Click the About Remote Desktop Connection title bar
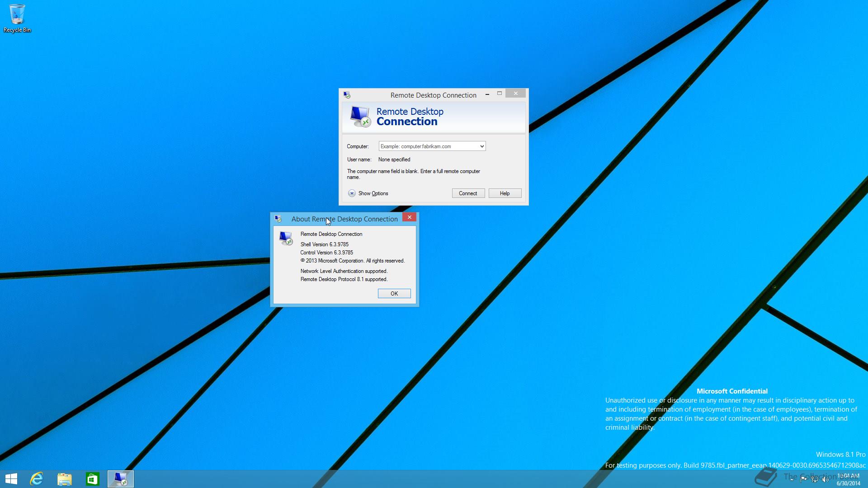This screenshot has width=868, height=488. [344, 219]
